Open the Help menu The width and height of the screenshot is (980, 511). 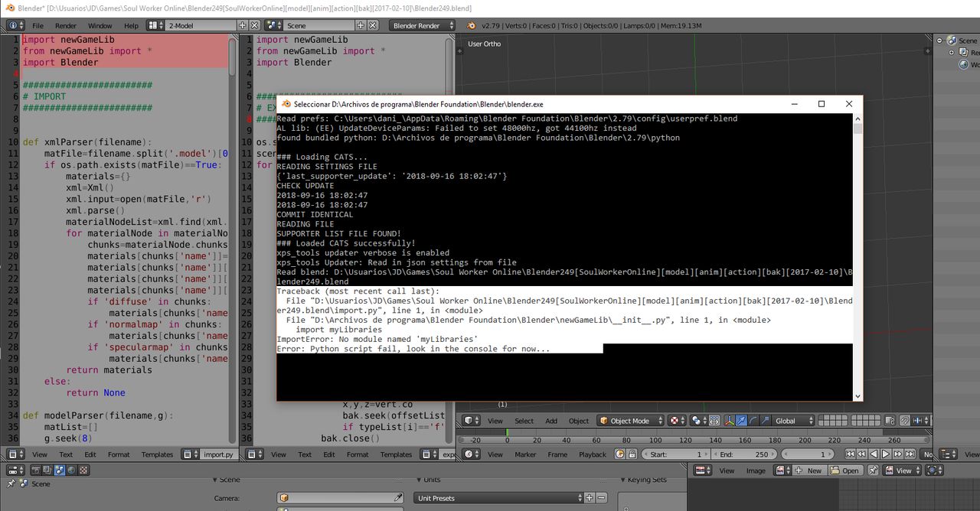132,25
